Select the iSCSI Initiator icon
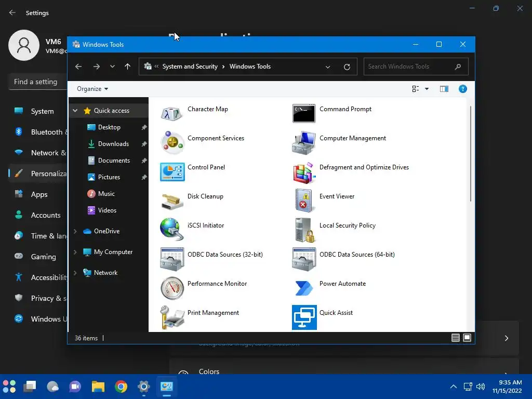 (172, 230)
